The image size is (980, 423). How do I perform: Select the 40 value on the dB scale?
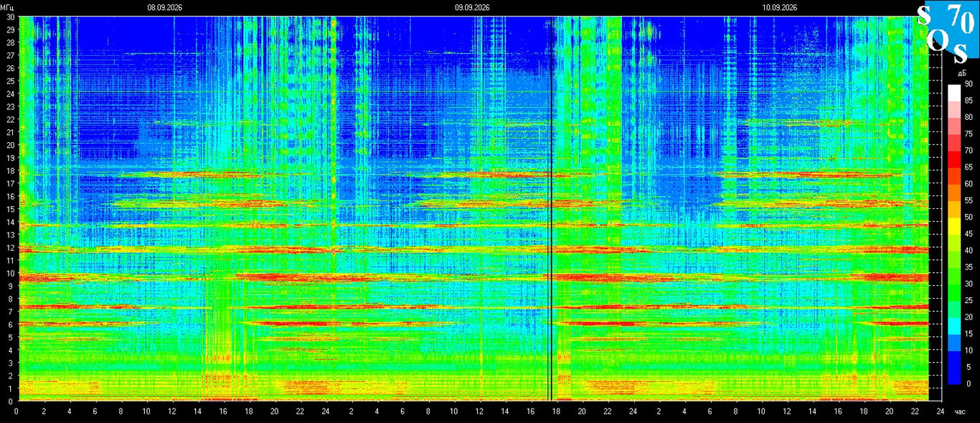[969, 251]
